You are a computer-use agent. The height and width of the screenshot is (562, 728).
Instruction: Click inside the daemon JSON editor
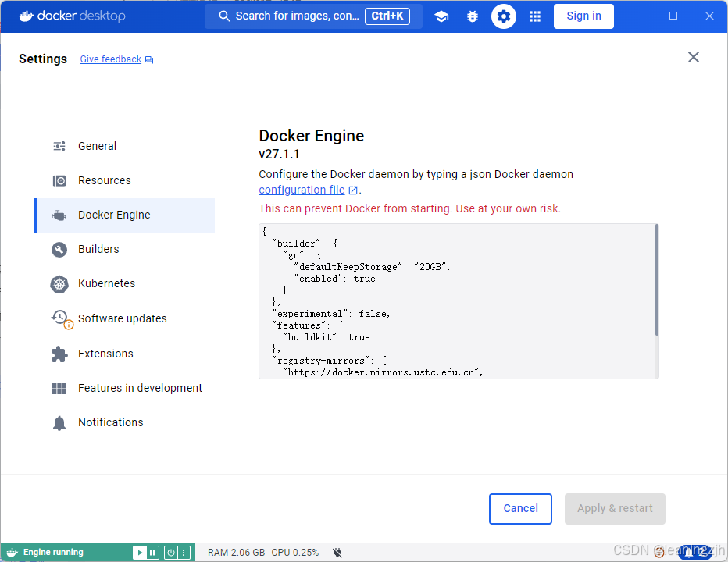click(x=457, y=301)
